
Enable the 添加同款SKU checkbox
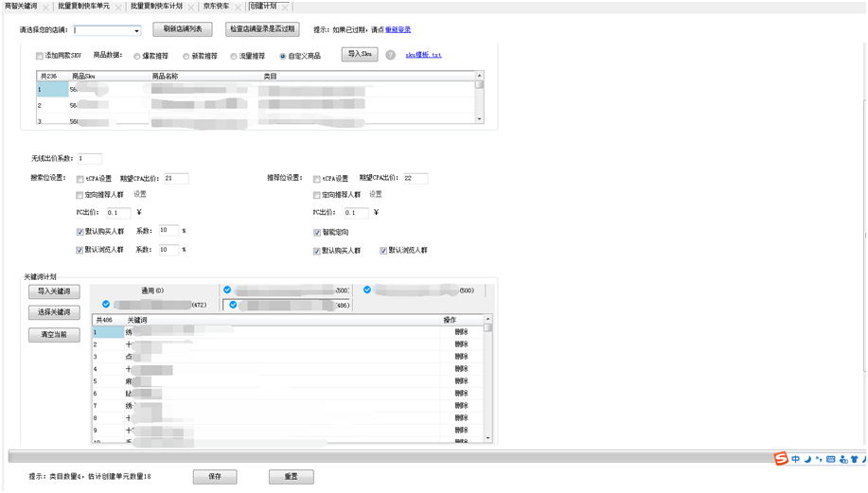pyautogui.click(x=40, y=56)
